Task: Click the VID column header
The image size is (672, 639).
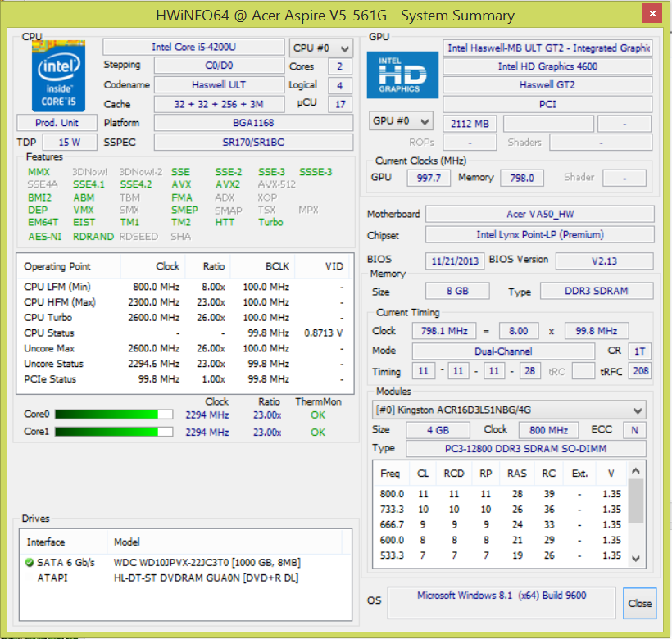Action: [x=322, y=266]
